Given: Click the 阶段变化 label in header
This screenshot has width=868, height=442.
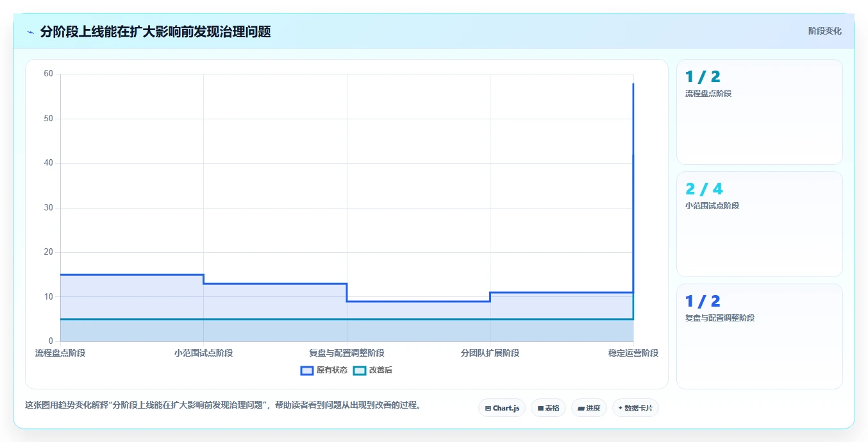Looking at the screenshot, I should (824, 31).
